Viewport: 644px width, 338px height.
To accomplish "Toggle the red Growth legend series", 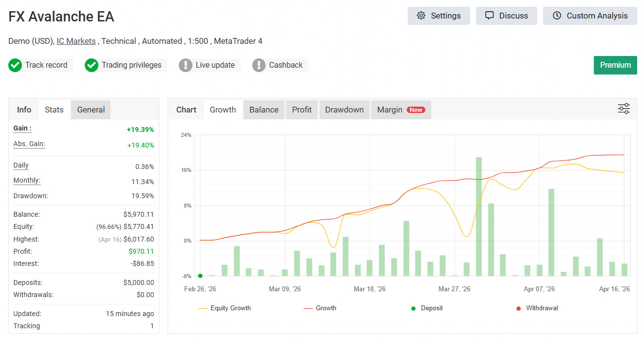I will [320, 308].
